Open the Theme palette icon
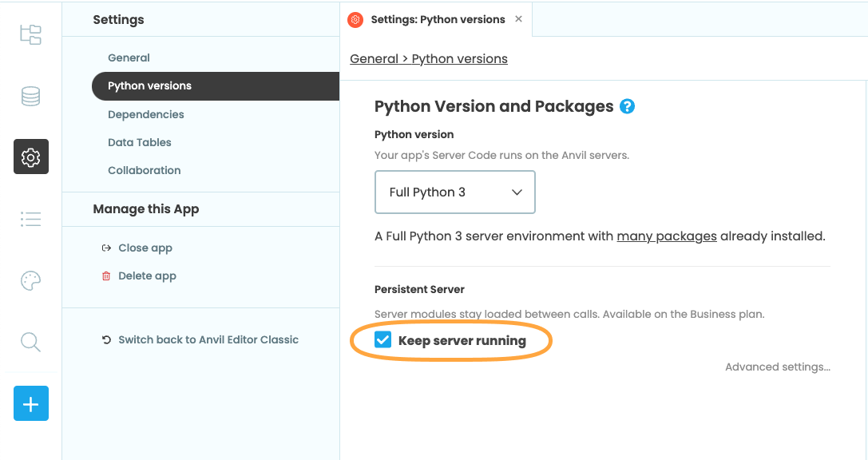 point(30,280)
